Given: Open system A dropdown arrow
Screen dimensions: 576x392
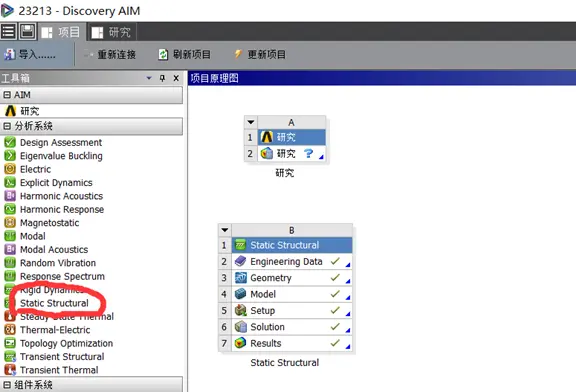Looking at the screenshot, I should click(251, 122).
